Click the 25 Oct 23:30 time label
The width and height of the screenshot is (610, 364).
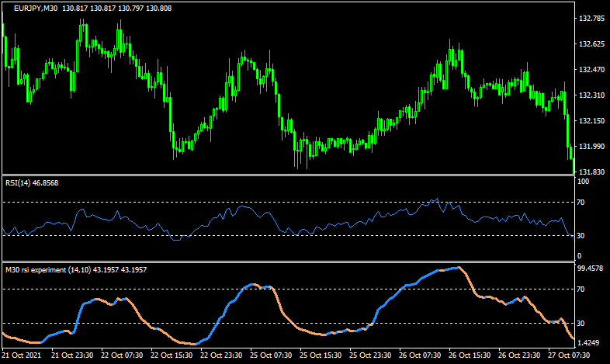(370, 355)
